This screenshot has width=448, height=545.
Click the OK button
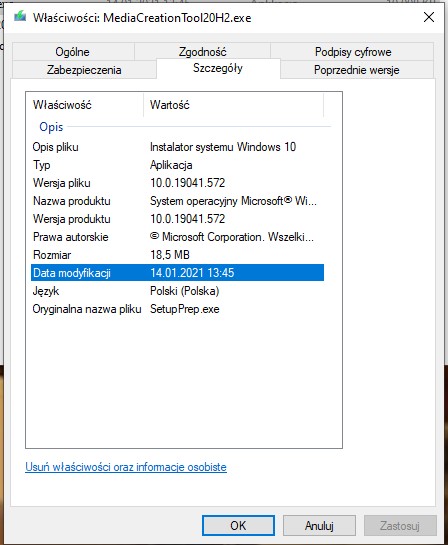238,526
